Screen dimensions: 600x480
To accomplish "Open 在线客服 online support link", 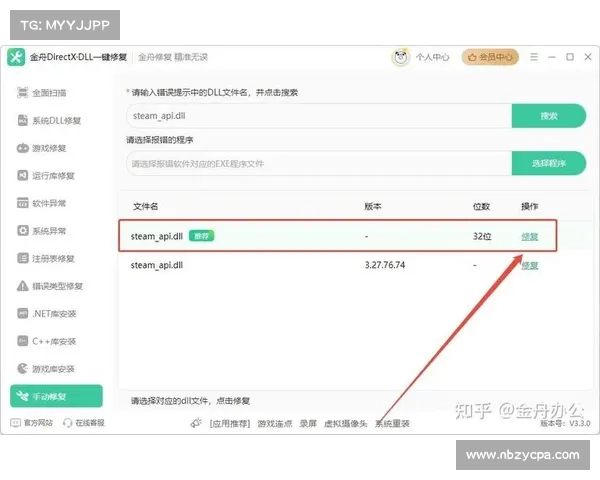I will (84, 423).
